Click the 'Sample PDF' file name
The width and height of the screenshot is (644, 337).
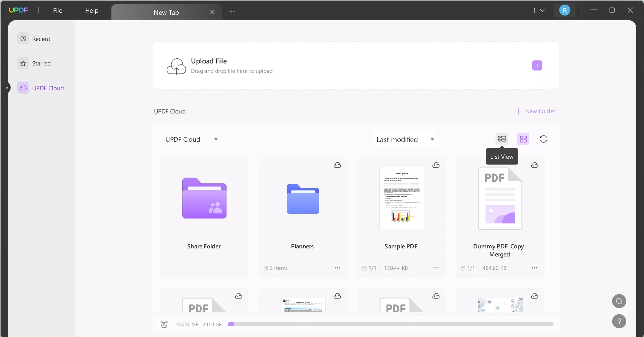tap(401, 246)
